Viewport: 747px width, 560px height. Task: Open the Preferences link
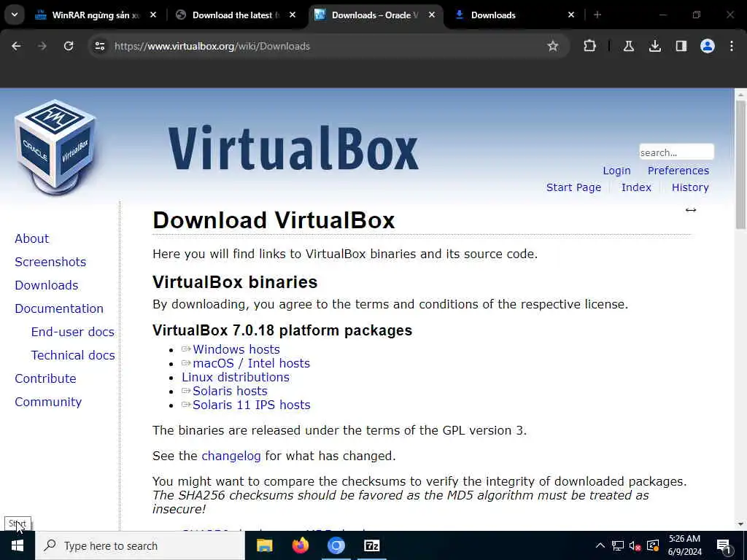(678, 171)
